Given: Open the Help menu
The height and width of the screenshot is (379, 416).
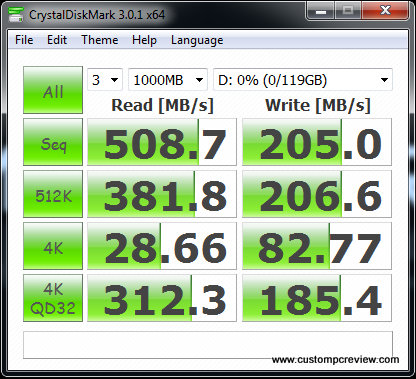Looking at the screenshot, I should [144, 40].
